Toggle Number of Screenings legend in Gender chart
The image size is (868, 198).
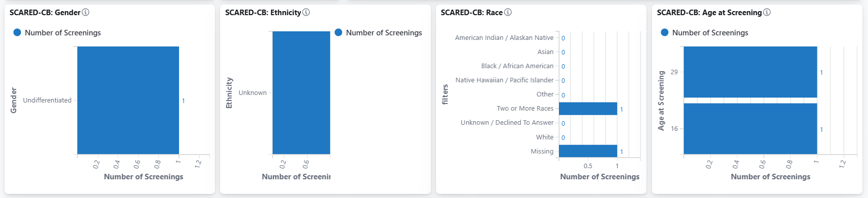57,32
